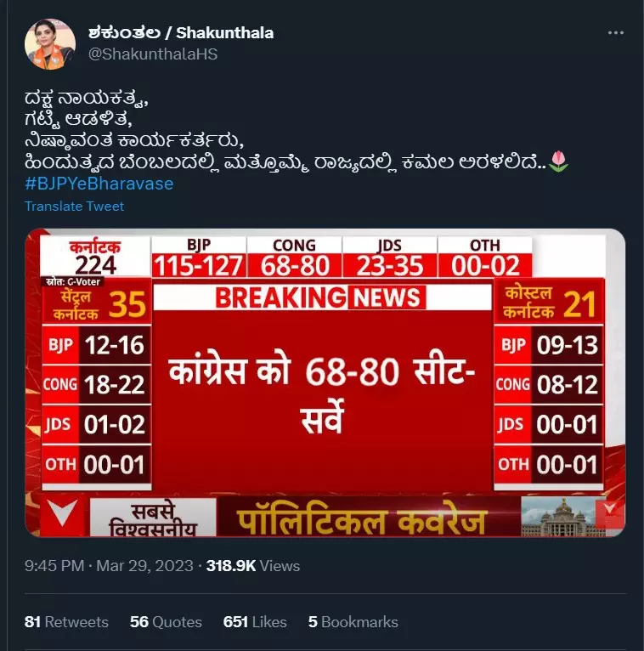View the 318.9K Views count

click(x=253, y=566)
